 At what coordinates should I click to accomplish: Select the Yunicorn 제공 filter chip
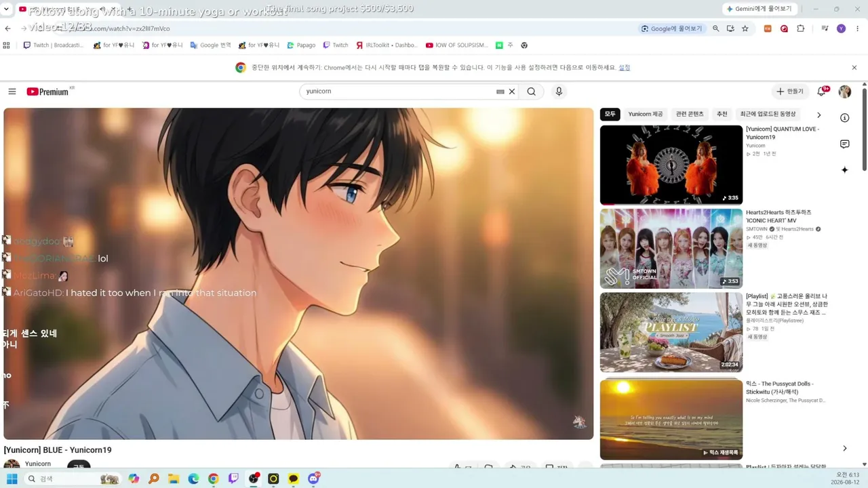point(646,114)
